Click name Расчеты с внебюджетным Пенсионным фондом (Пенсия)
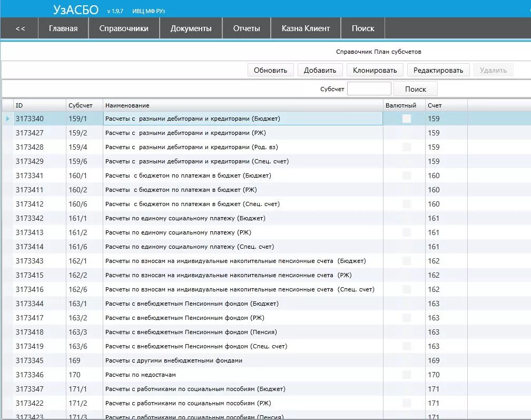Viewport: 531px width, 420px height. pos(191,332)
